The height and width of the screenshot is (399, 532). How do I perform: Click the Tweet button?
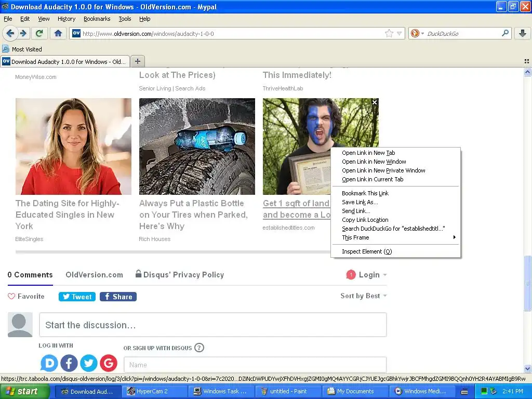coord(77,297)
